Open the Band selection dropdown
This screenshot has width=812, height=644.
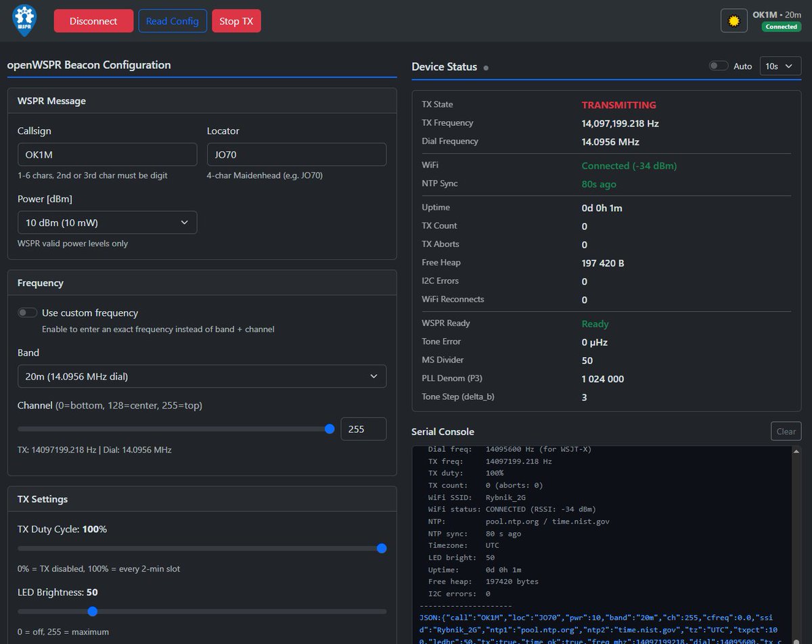(202, 376)
